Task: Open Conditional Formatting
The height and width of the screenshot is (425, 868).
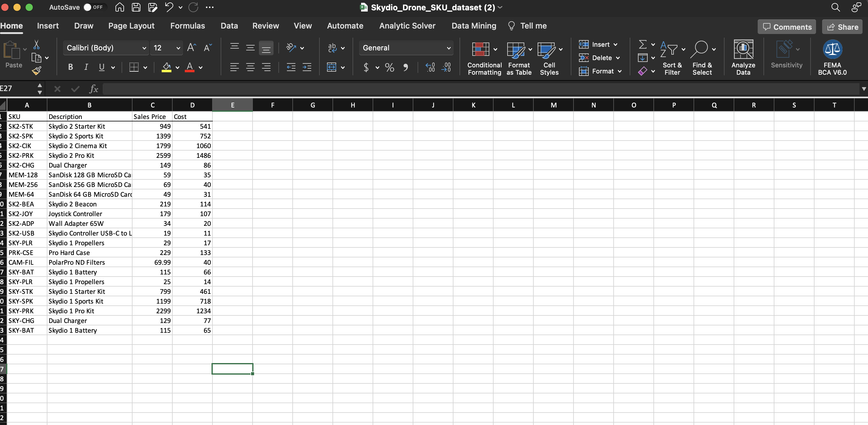Action: (x=484, y=58)
